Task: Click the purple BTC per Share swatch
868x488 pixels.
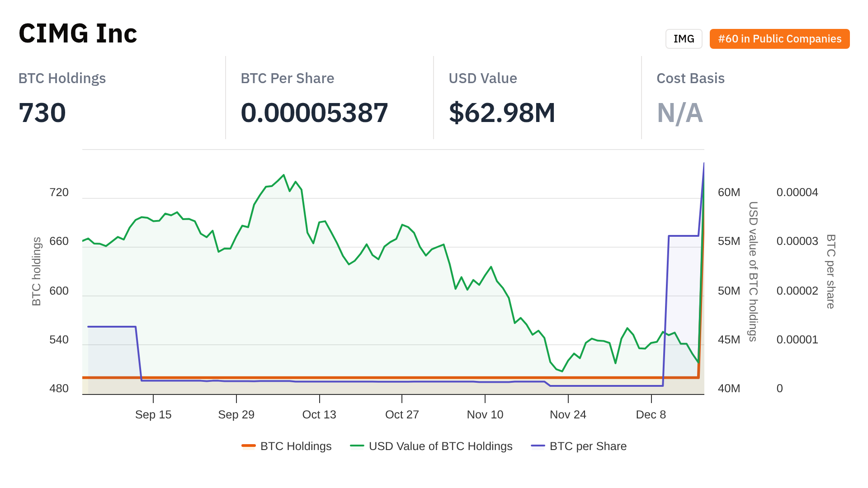Action: (x=538, y=446)
